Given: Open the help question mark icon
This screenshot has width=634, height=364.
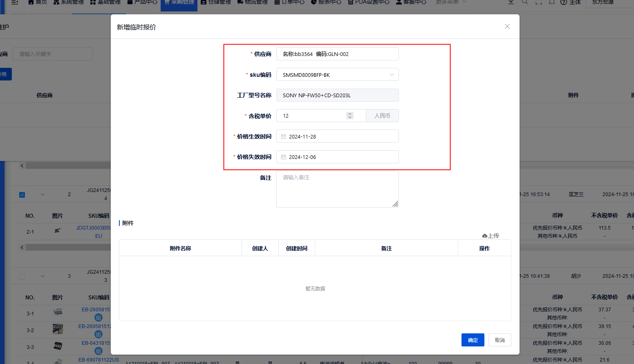Looking at the screenshot, I should 564,2.
